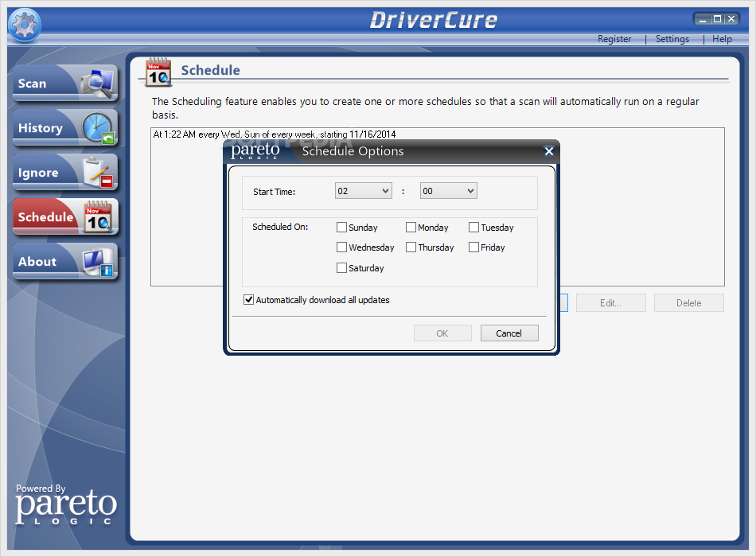Open the Settings link
The width and height of the screenshot is (756, 557).
point(672,38)
